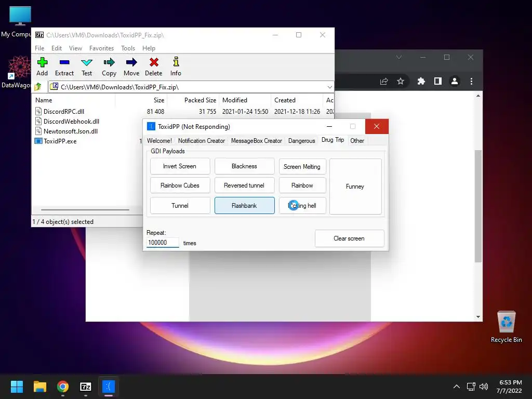This screenshot has width=532, height=399.
Task: Click the horizontal scrollbar in 7-Zip list
Action: tap(85, 210)
